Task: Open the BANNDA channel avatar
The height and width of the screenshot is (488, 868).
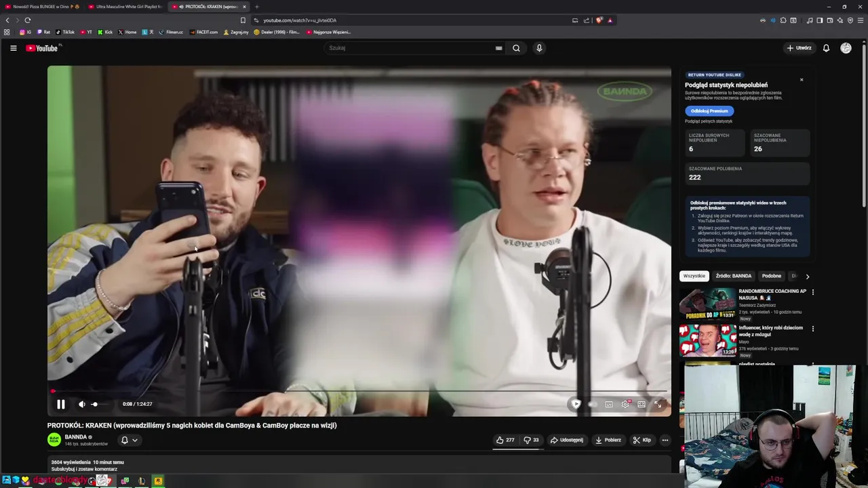Action: pyautogui.click(x=54, y=440)
